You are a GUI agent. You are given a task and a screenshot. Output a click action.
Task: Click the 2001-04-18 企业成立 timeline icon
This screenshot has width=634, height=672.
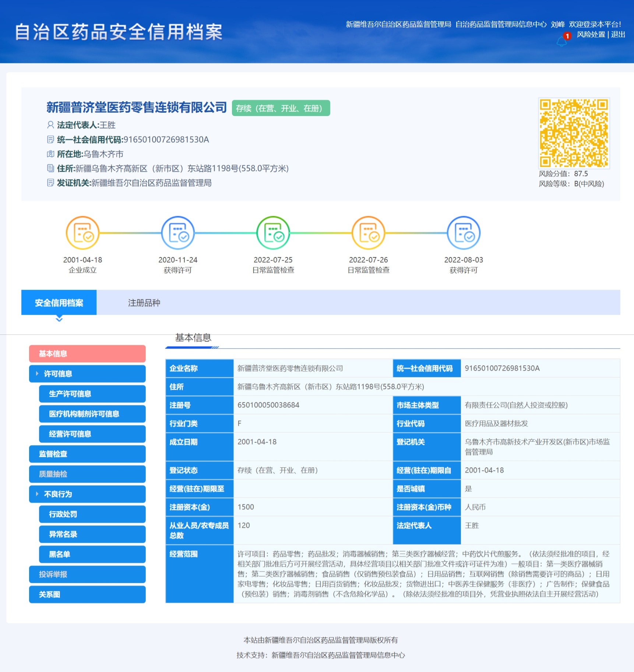[82, 233]
